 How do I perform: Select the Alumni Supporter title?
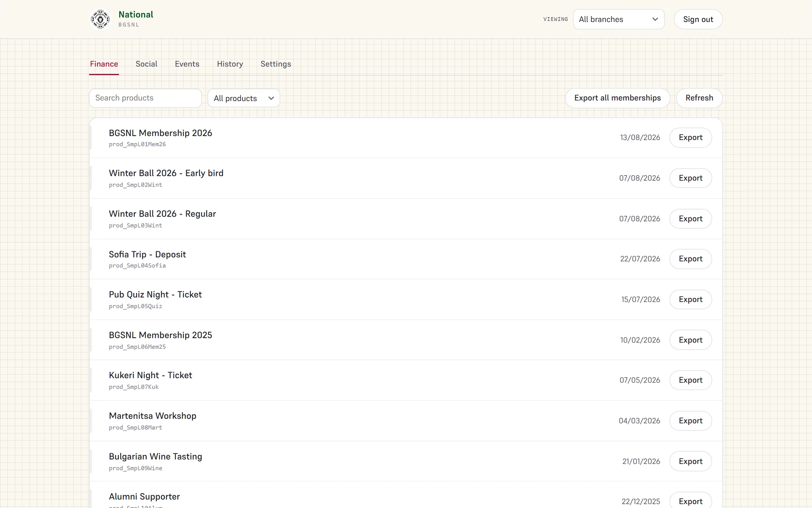pyautogui.click(x=144, y=497)
